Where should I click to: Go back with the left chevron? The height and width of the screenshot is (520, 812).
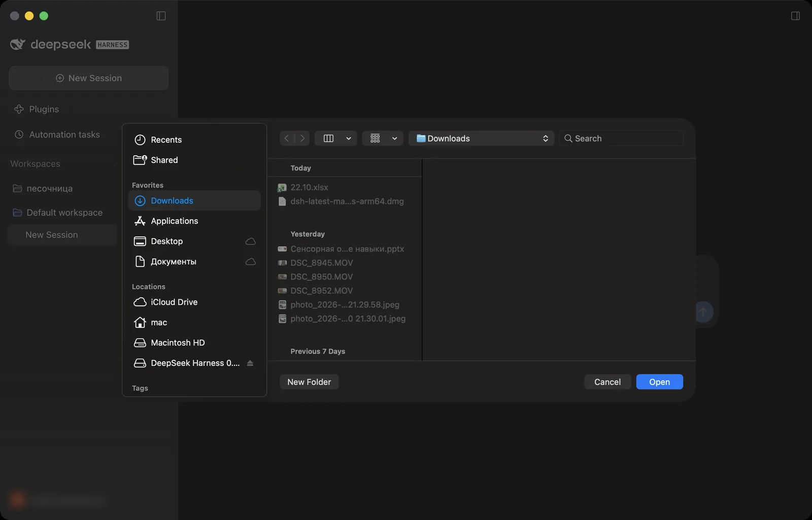pyautogui.click(x=287, y=138)
